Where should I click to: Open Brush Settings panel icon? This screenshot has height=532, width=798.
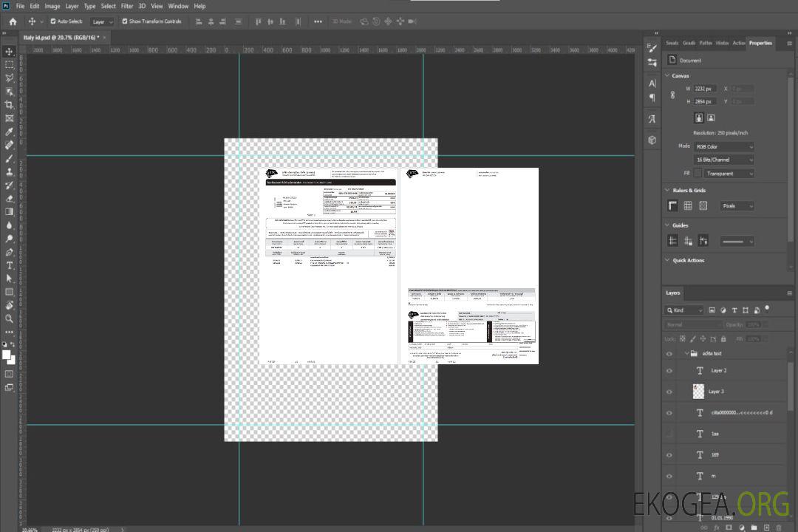[652, 48]
